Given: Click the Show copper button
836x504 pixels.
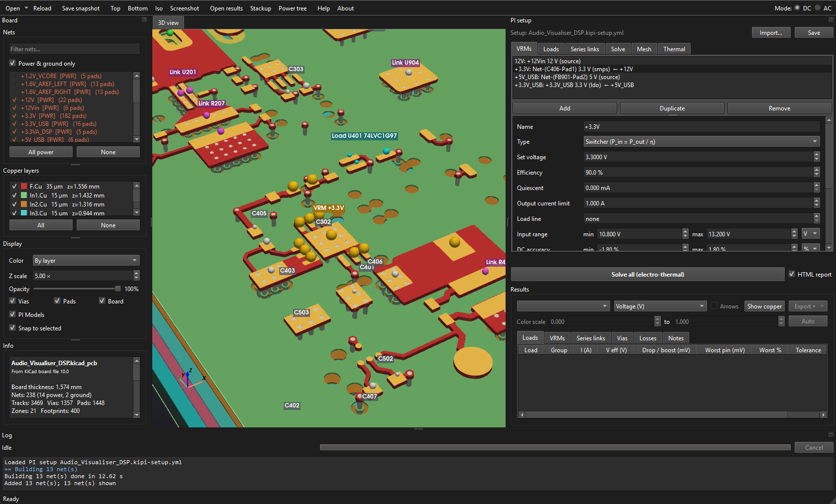Looking at the screenshot, I should point(764,306).
